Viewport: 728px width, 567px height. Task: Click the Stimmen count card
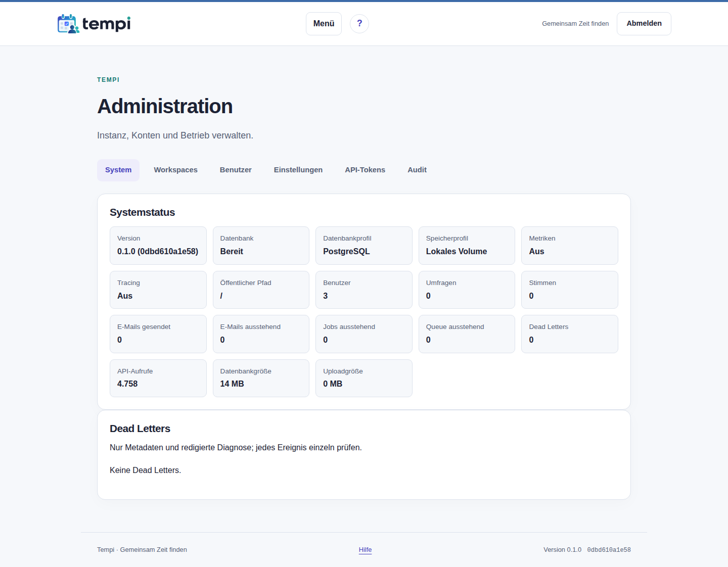(570, 290)
